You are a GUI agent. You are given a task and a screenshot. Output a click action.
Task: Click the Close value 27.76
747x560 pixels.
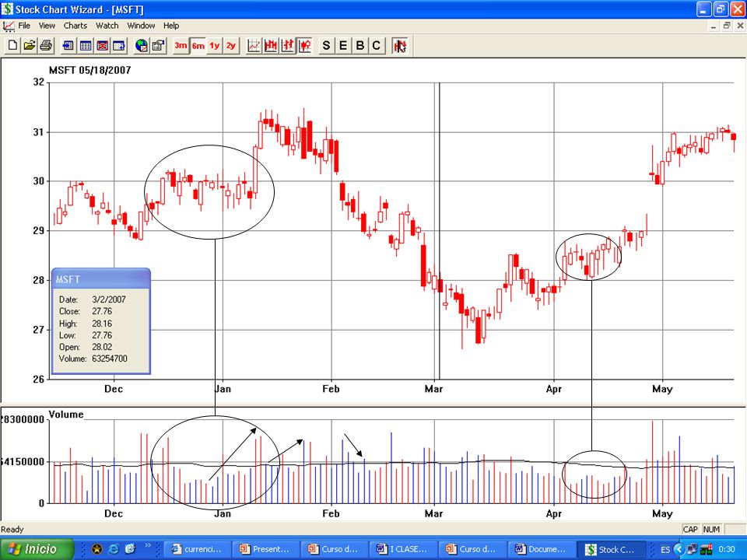(102, 311)
